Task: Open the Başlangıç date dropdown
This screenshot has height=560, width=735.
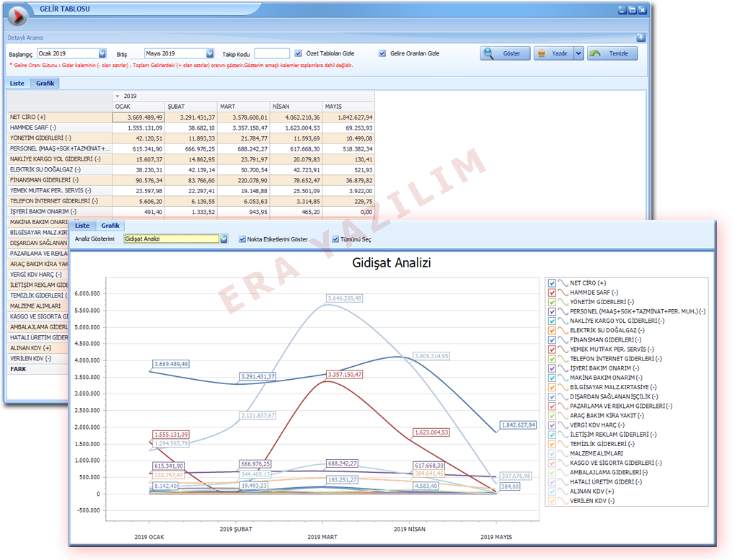Action: click(102, 53)
